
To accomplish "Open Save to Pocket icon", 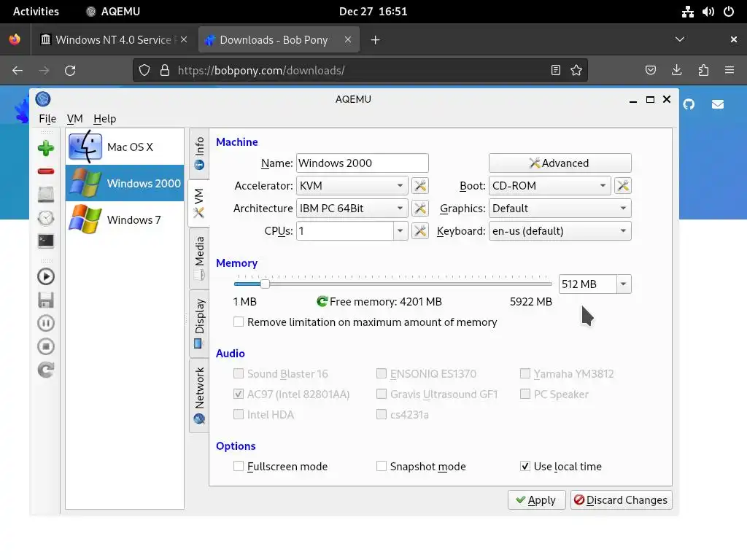I will click(x=650, y=71).
